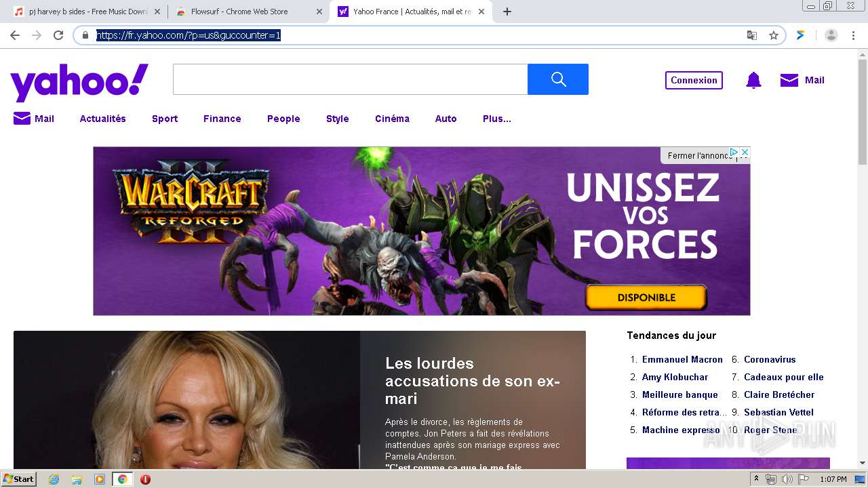Open Internet Explorer from taskbar
Screen dimensions: 868x488
click(x=54, y=479)
